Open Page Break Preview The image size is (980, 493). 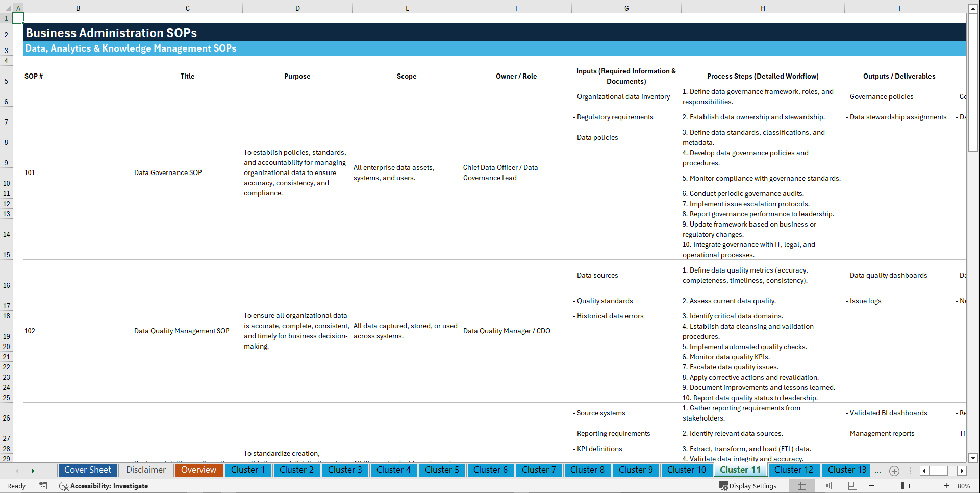(852, 486)
